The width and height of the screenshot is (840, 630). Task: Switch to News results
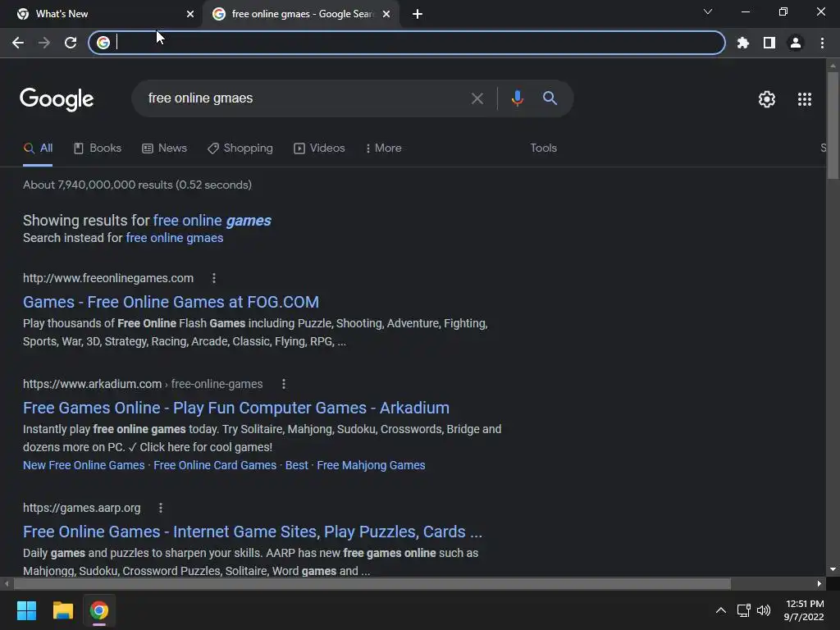pyautogui.click(x=164, y=148)
